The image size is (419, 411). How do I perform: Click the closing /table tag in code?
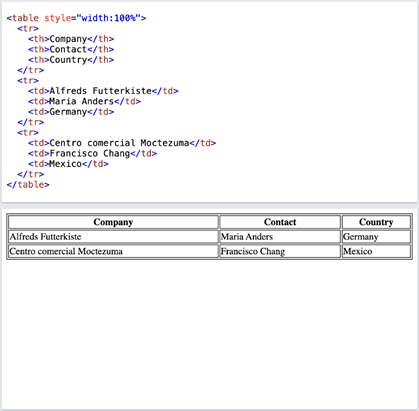coord(28,185)
